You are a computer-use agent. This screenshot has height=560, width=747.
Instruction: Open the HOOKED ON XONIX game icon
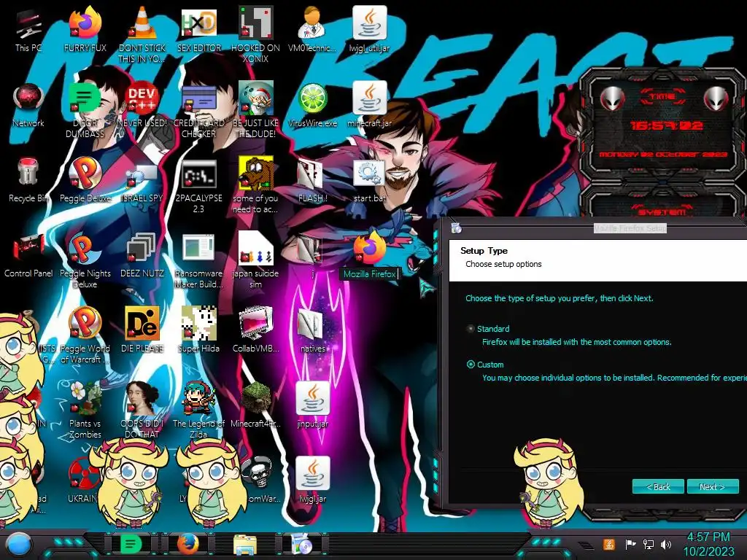point(256,24)
